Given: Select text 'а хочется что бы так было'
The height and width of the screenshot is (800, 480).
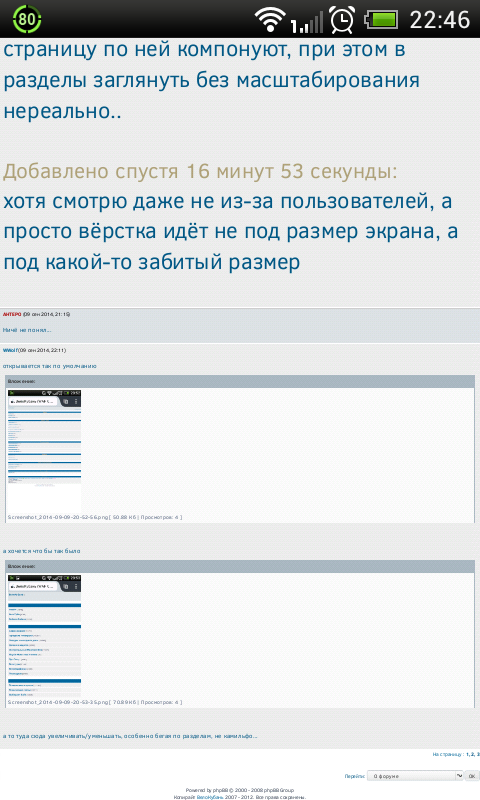Looking at the screenshot, I should (x=41, y=551).
